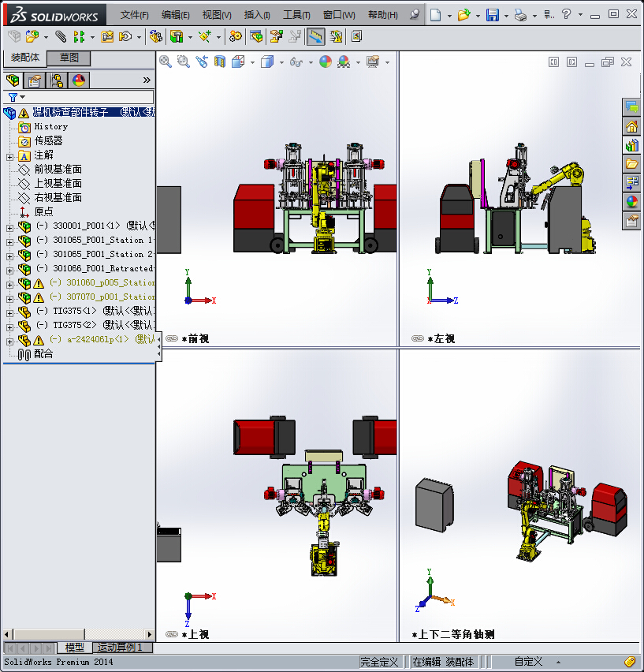Open the File Explorer task pane folder icon
The height and width of the screenshot is (672, 644).
pos(631,164)
